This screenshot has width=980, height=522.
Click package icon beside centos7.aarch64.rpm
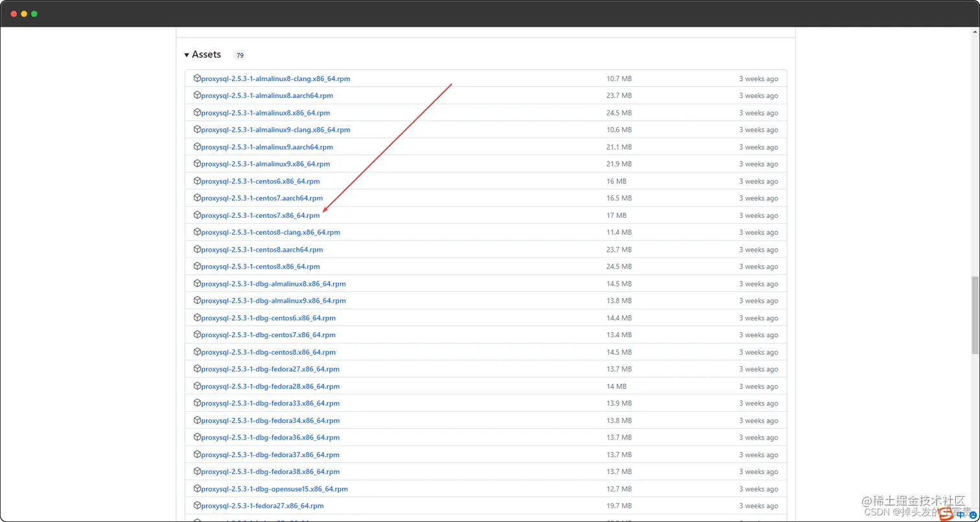197,198
